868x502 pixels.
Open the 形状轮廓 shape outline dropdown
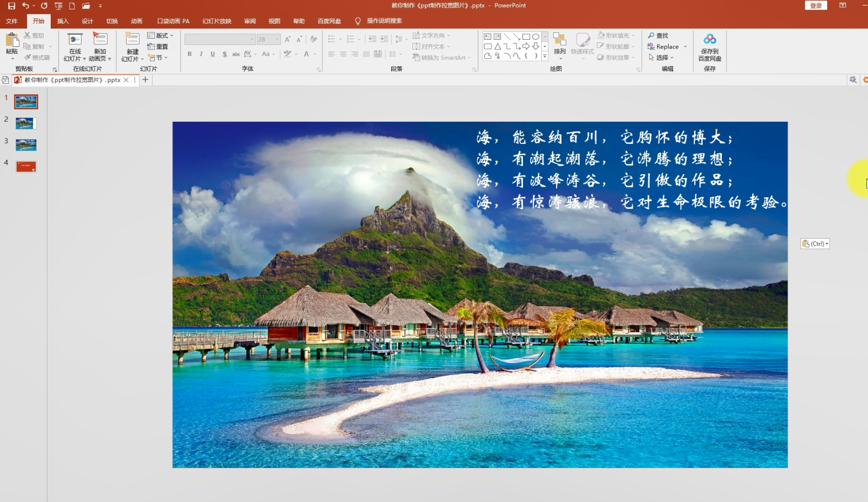click(x=616, y=46)
